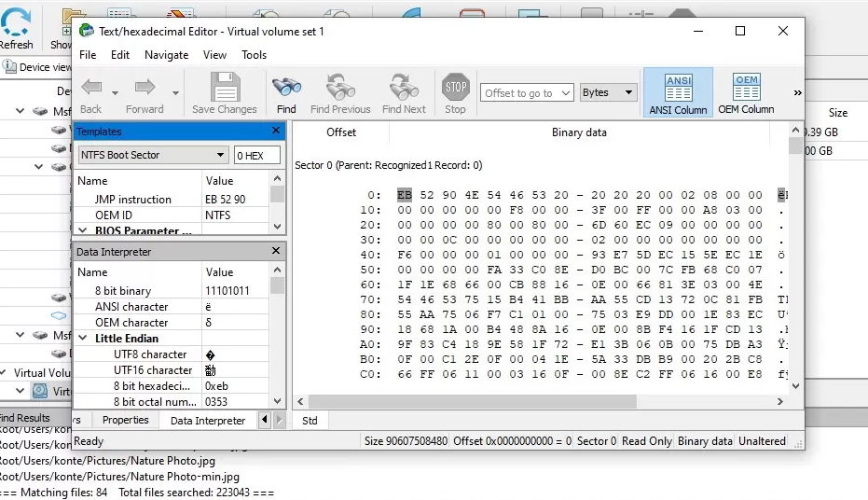This screenshot has width=868, height=500.
Task: Open the Tools menu
Action: [255, 55]
